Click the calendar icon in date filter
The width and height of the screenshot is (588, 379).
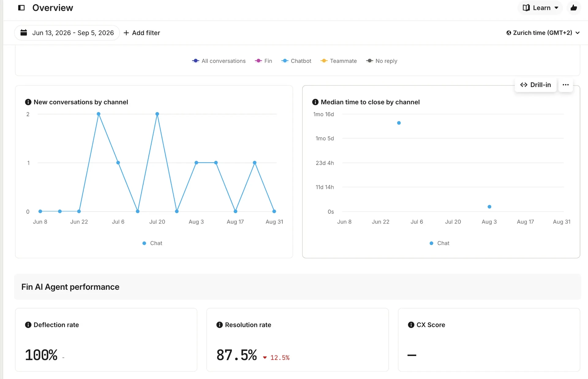24,33
